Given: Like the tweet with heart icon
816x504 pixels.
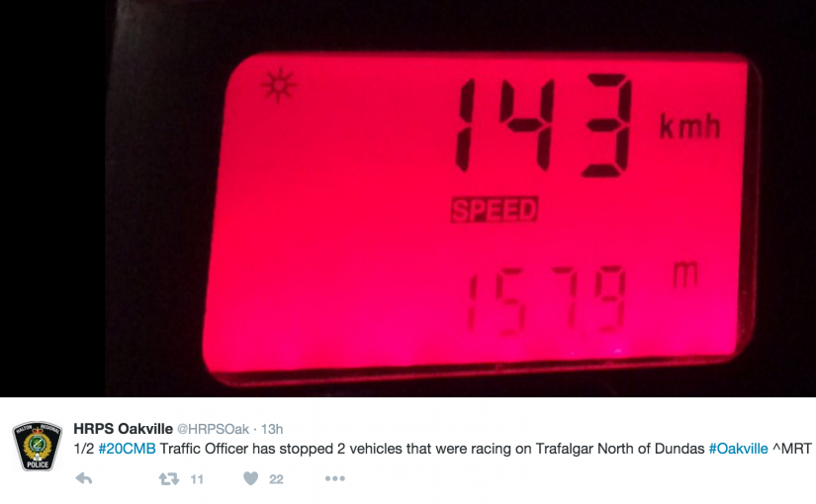Looking at the screenshot, I should [x=251, y=478].
